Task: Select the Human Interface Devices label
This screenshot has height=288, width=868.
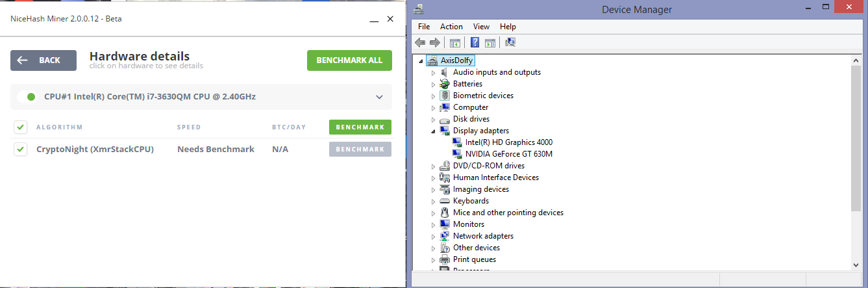Action: coord(496,177)
